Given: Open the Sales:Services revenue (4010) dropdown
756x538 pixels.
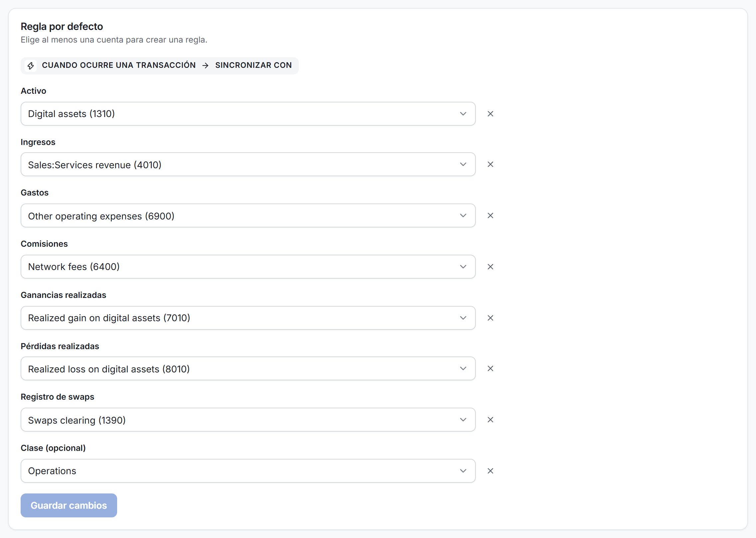Looking at the screenshot, I should pos(248,164).
